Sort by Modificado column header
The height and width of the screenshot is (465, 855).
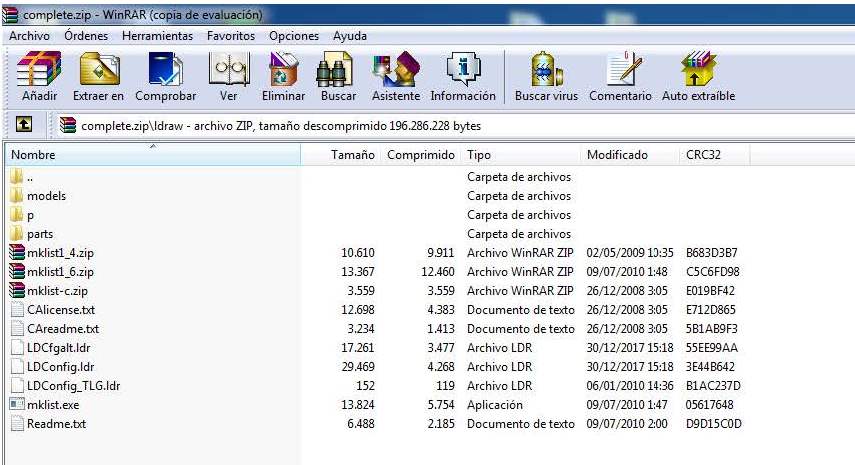(617, 155)
